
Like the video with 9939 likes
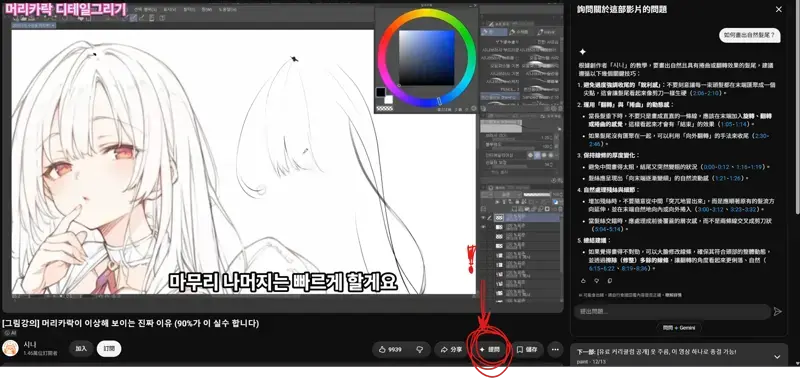tap(390, 349)
